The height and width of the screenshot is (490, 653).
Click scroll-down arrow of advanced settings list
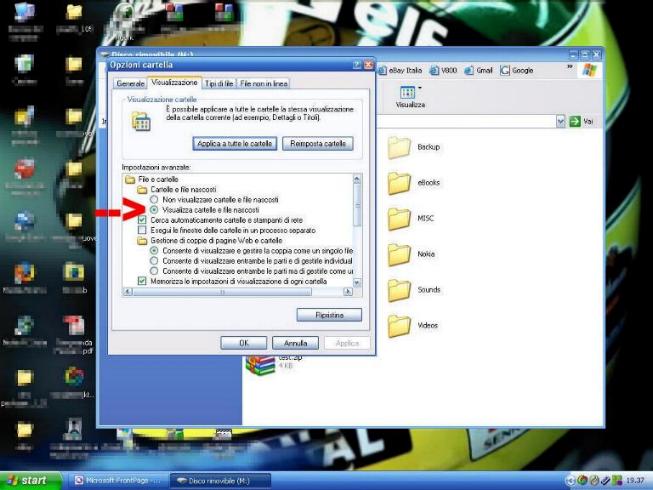coord(357,283)
